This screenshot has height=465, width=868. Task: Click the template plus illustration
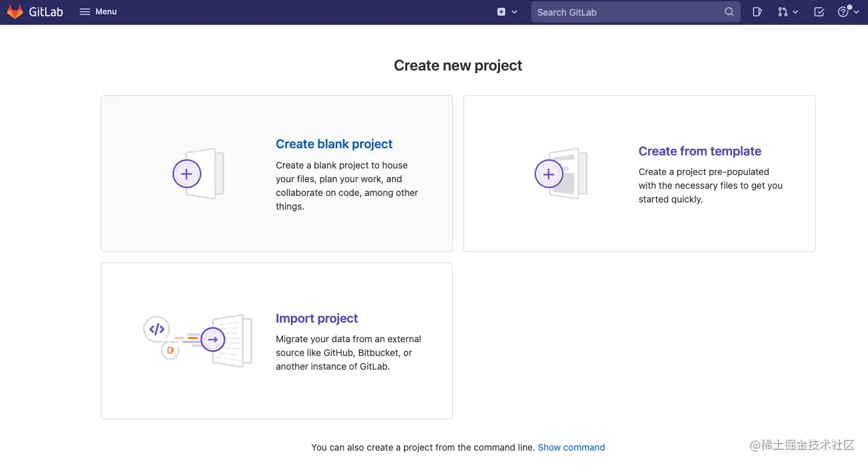click(x=561, y=174)
